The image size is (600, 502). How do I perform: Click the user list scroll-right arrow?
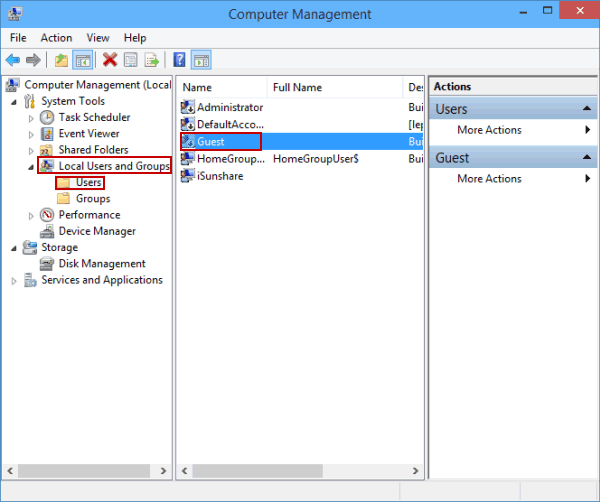[x=416, y=471]
